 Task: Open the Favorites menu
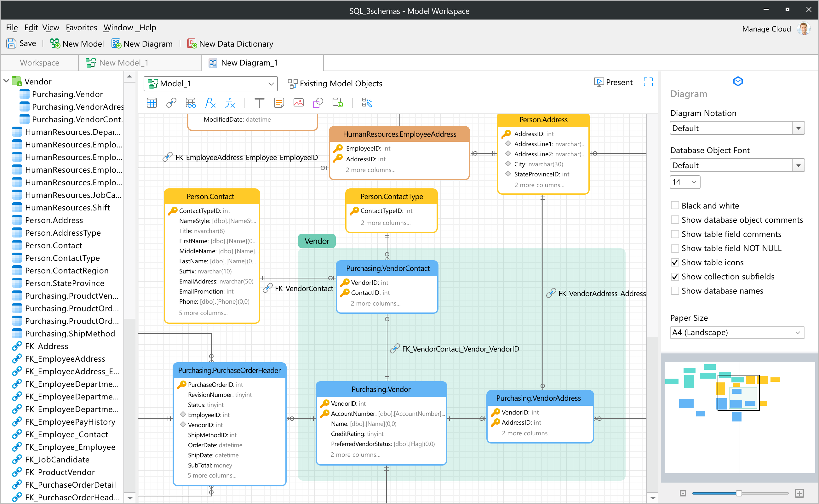81,27
